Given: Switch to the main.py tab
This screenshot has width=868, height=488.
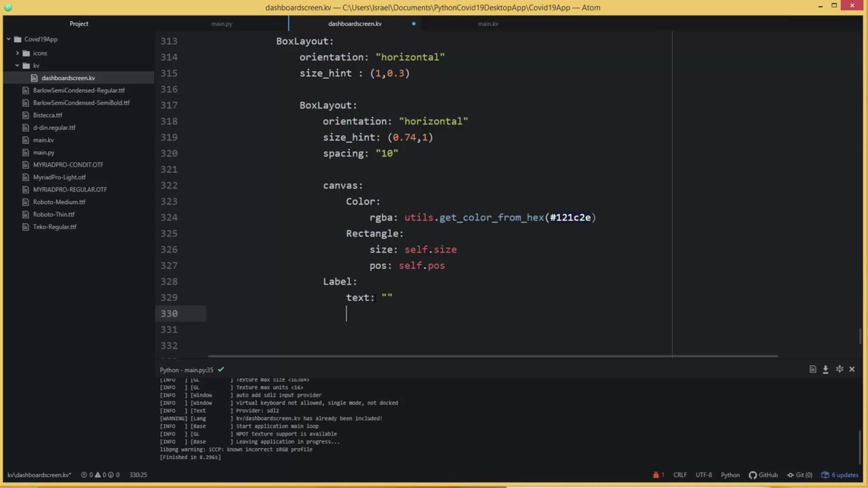Looking at the screenshot, I should (x=222, y=24).
